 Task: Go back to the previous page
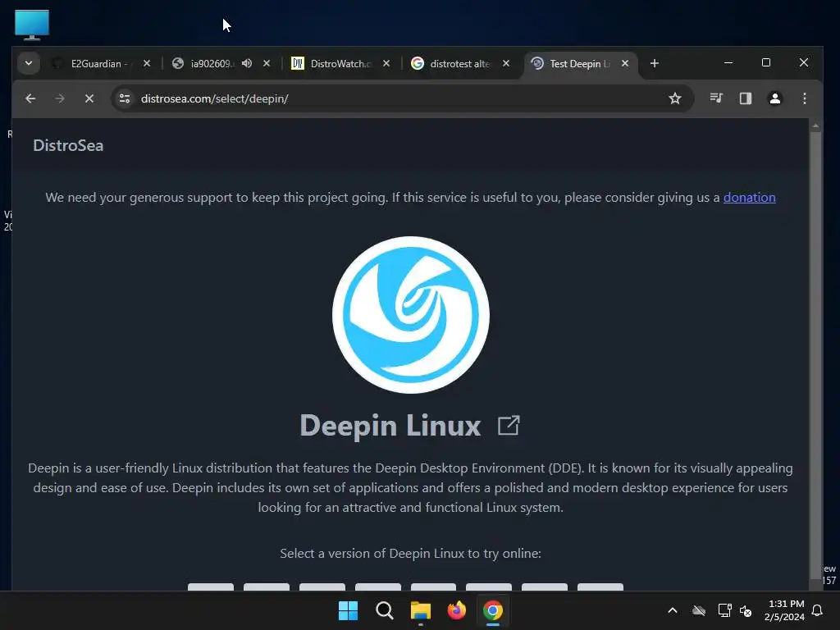coord(30,98)
